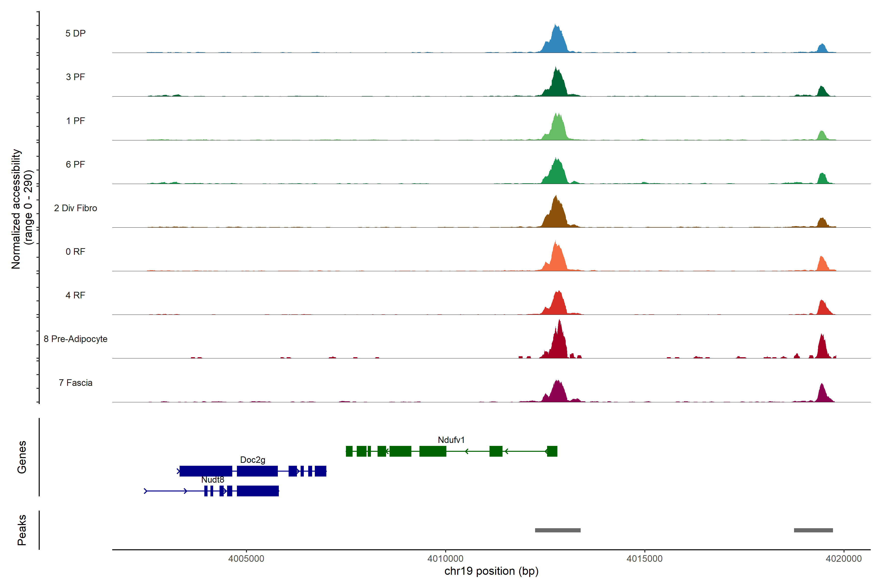Click the large Nudt8 last exon block
The image size is (882, 588).
click(258, 491)
